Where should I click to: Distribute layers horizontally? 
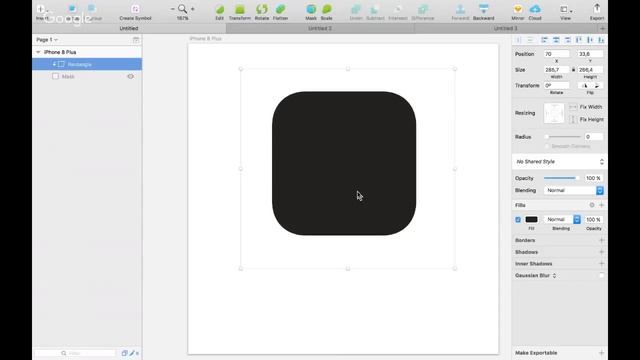519,40
